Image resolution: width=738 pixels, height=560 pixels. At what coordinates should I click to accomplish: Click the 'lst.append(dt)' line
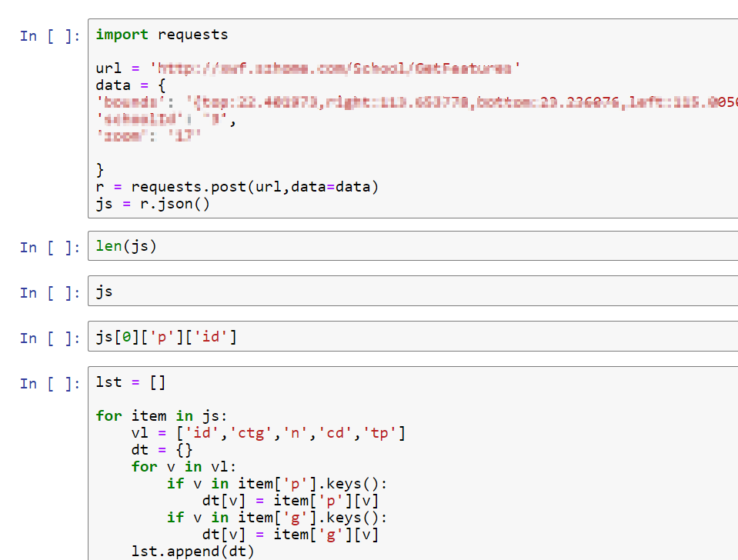[192, 552]
